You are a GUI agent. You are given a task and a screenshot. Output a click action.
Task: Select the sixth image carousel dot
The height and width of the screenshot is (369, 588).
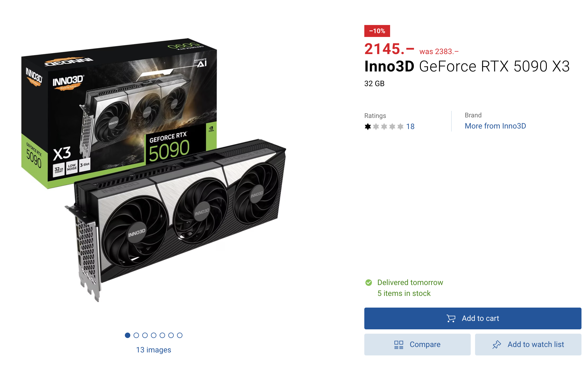(171, 335)
